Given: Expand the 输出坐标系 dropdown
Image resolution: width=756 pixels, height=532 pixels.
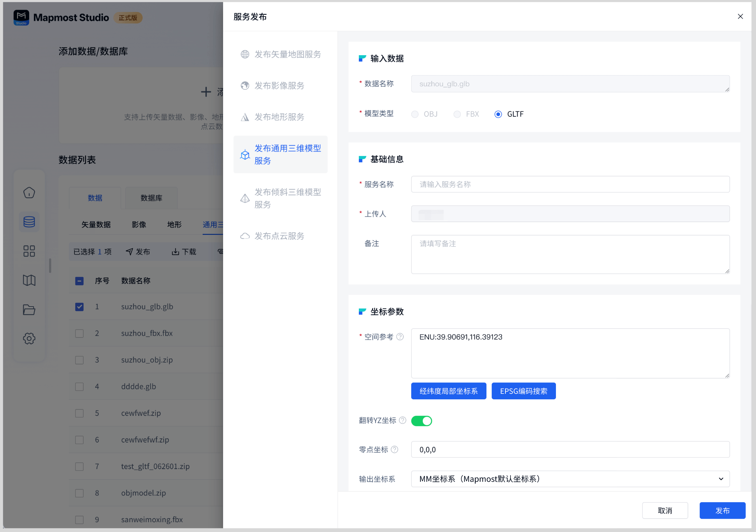Looking at the screenshot, I should click(570, 479).
